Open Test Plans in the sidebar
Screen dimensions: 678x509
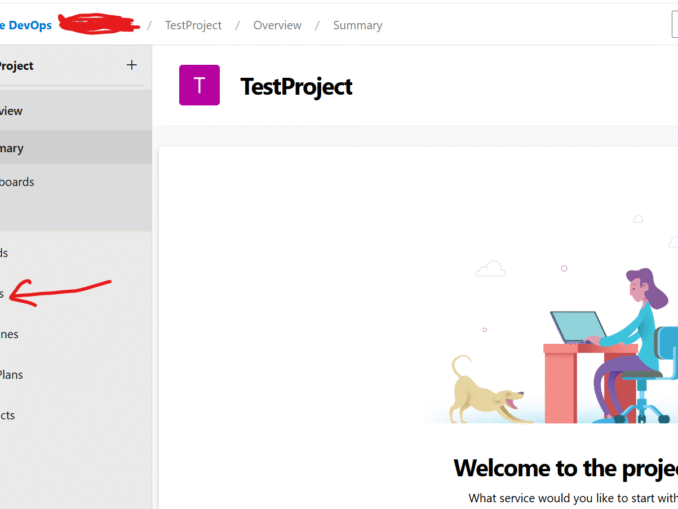click(x=12, y=375)
